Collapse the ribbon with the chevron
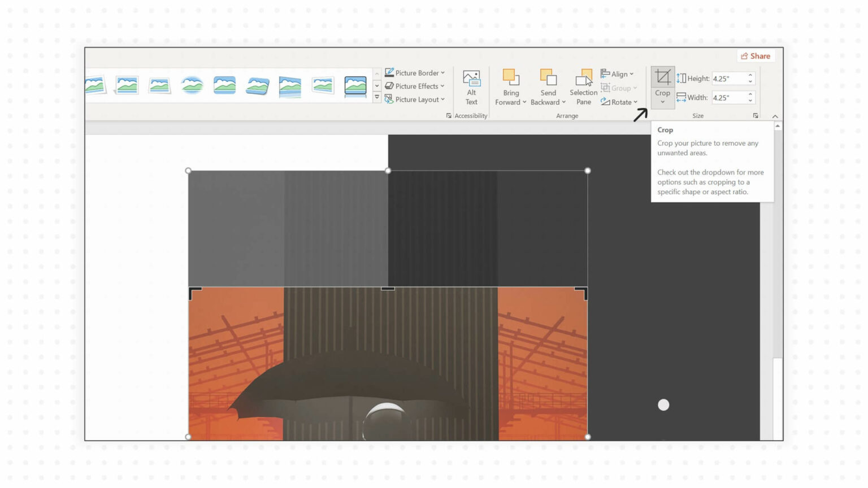This screenshot has width=868, height=488. (775, 116)
